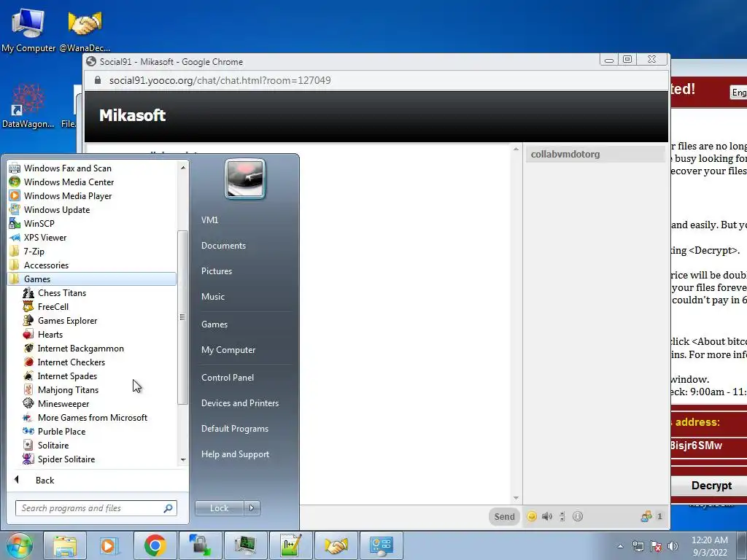Open Music library link

point(213,297)
